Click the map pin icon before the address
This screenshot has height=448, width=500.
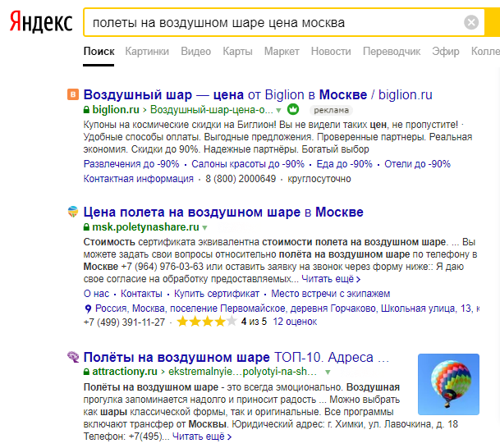click(88, 309)
